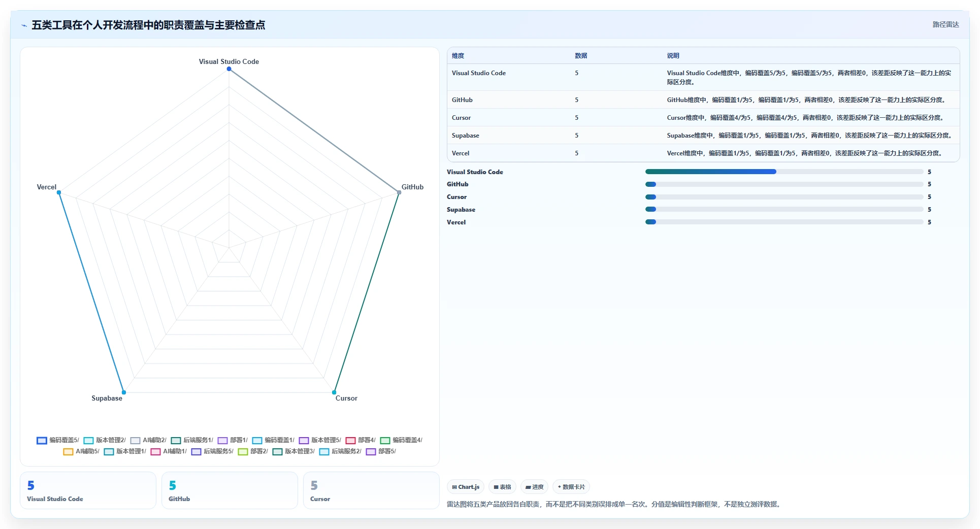The height and width of the screenshot is (529, 980).
Task: Toggle the 部署1/ legend dataset
Action: (x=233, y=440)
